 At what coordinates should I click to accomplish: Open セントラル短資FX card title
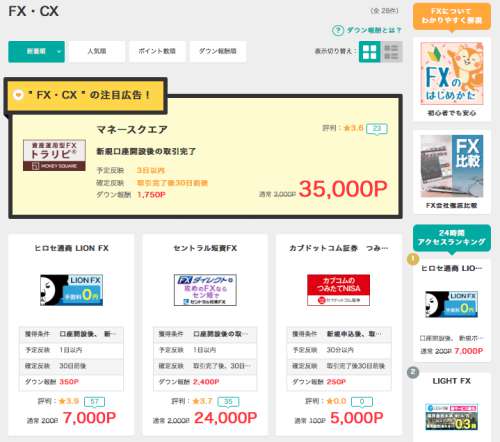pyautogui.click(x=205, y=248)
